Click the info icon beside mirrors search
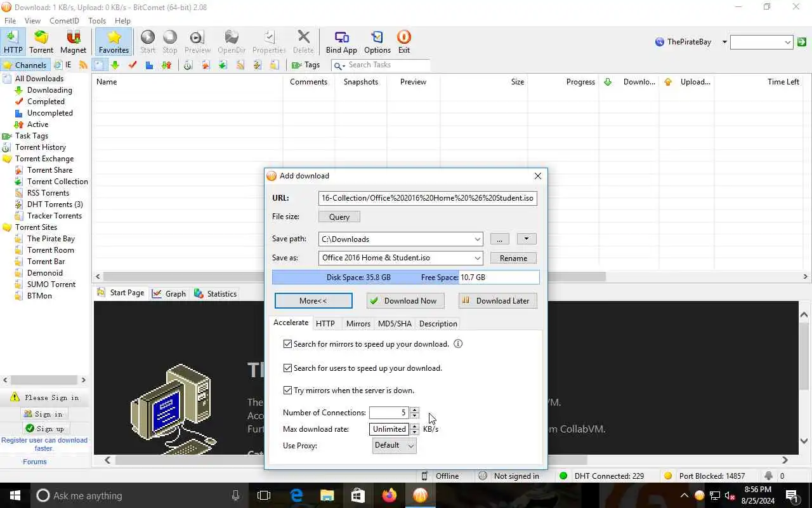The height and width of the screenshot is (508, 812). click(458, 344)
